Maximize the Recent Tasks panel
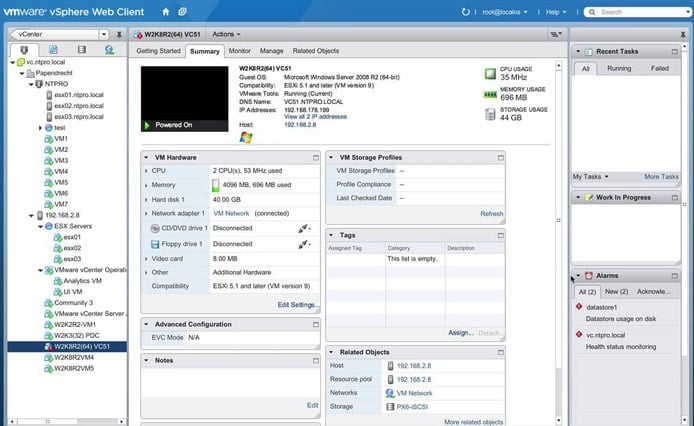 [x=674, y=49]
